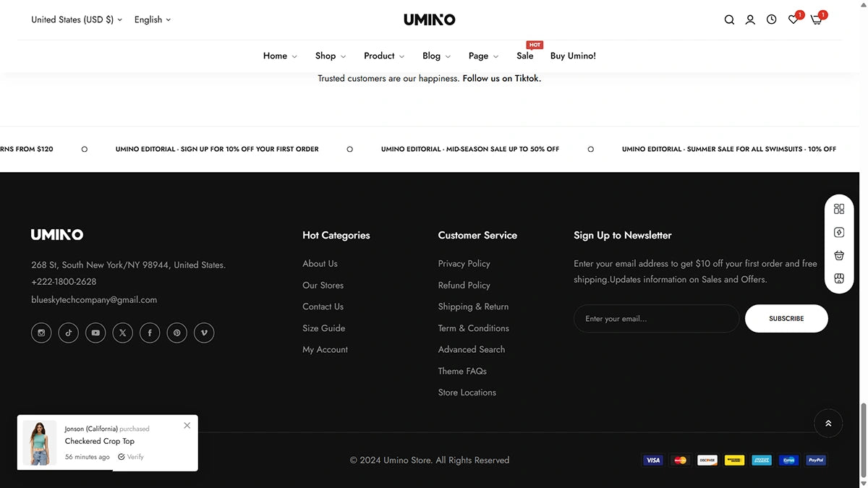Open the search icon in the header
868x488 pixels.
(x=729, y=20)
